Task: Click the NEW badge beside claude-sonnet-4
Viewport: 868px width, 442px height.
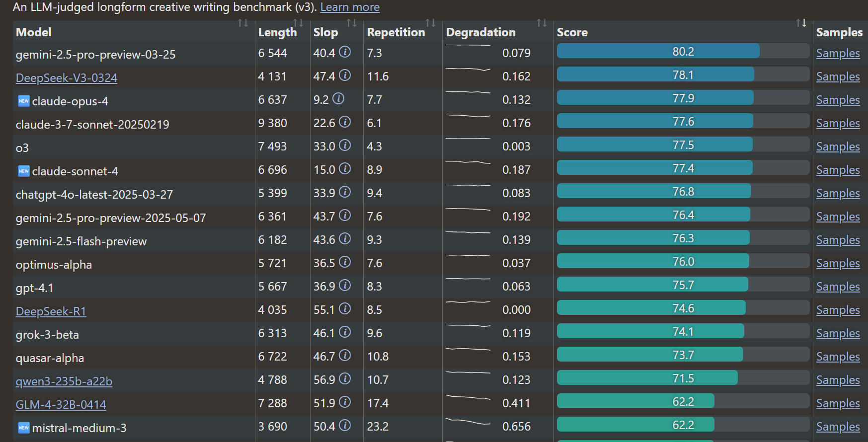Action: (24, 171)
